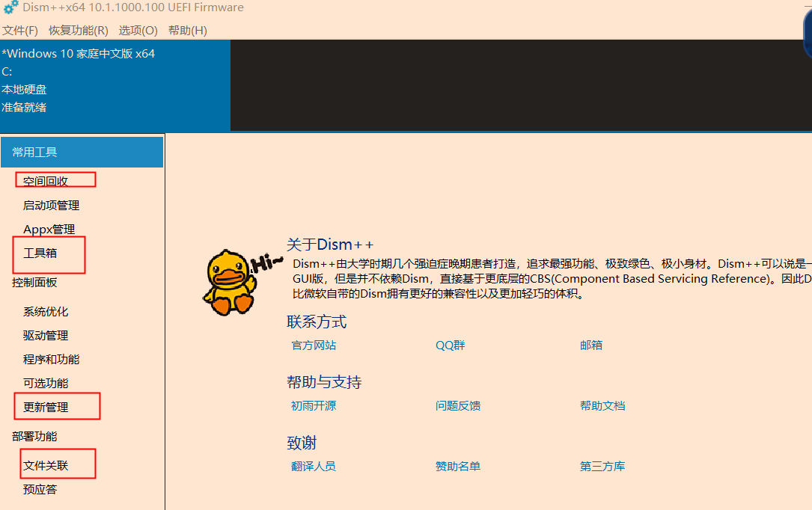
Task: Open 启动项管理 in the sidebar
Action: (x=52, y=206)
